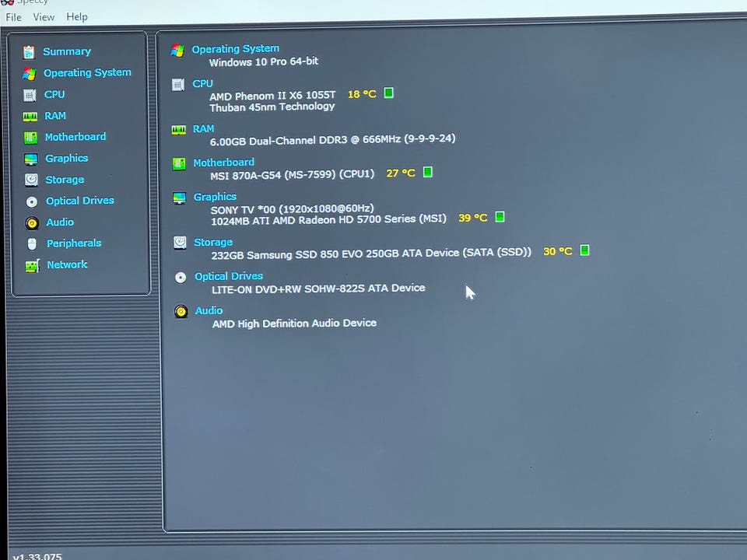Click the CPU chip icon in summary pane

[178, 86]
